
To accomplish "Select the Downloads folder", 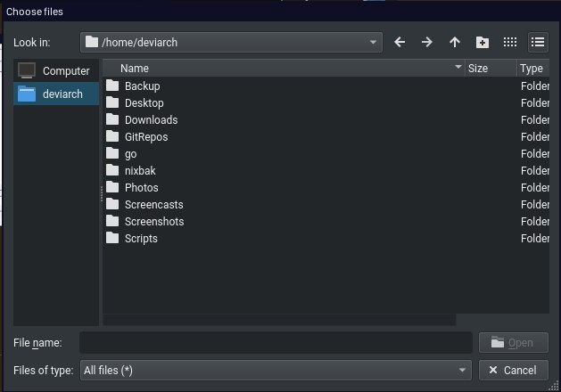I will click(x=326, y=119).
